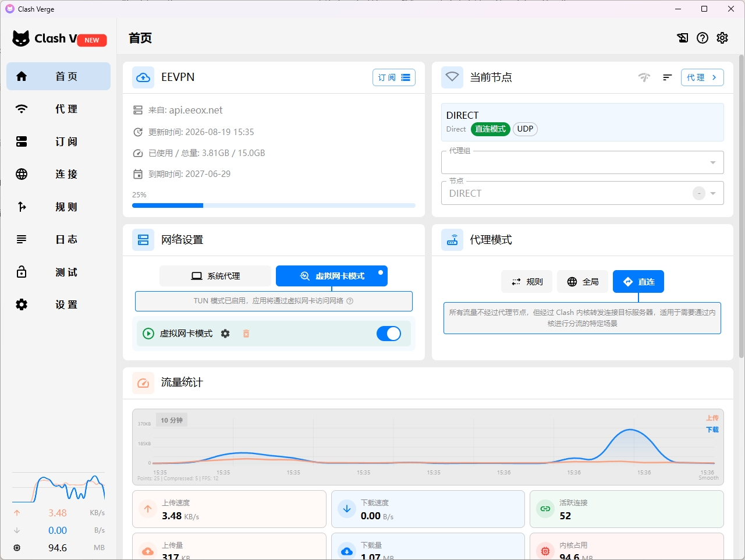Open 代理 in sidebar
Image resolution: width=745 pixels, height=560 pixels.
pos(58,109)
